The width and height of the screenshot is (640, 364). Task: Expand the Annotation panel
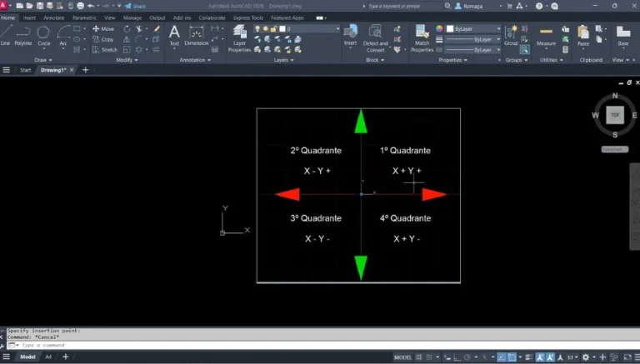pyautogui.click(x=195, y=60)
